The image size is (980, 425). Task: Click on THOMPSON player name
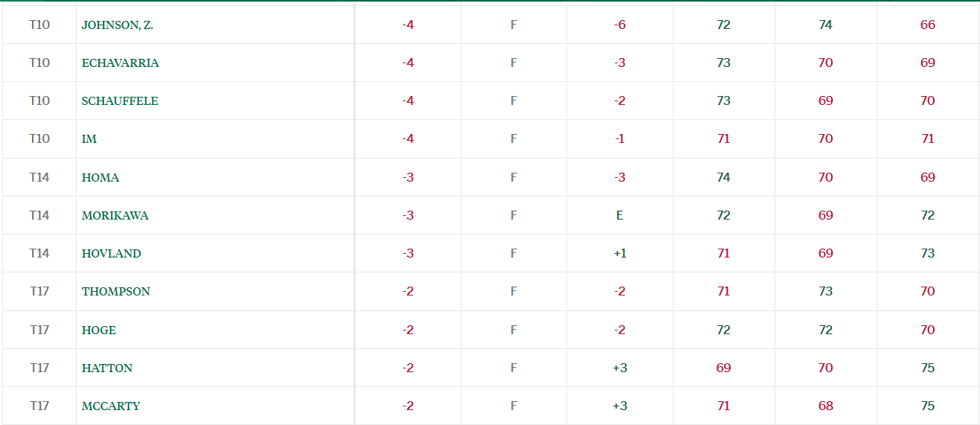[x=116, y=291]
